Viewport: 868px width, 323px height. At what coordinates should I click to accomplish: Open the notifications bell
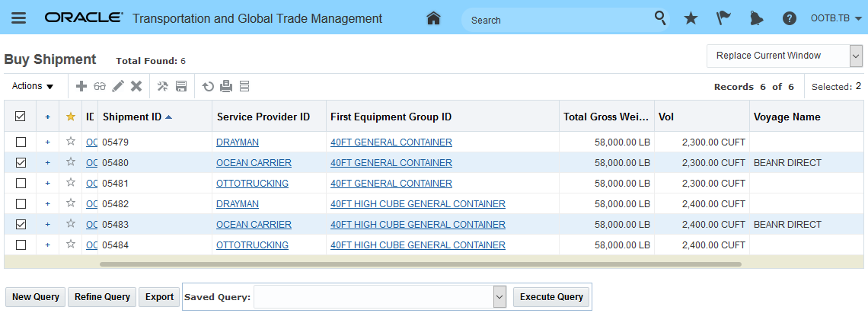(756, 18)
